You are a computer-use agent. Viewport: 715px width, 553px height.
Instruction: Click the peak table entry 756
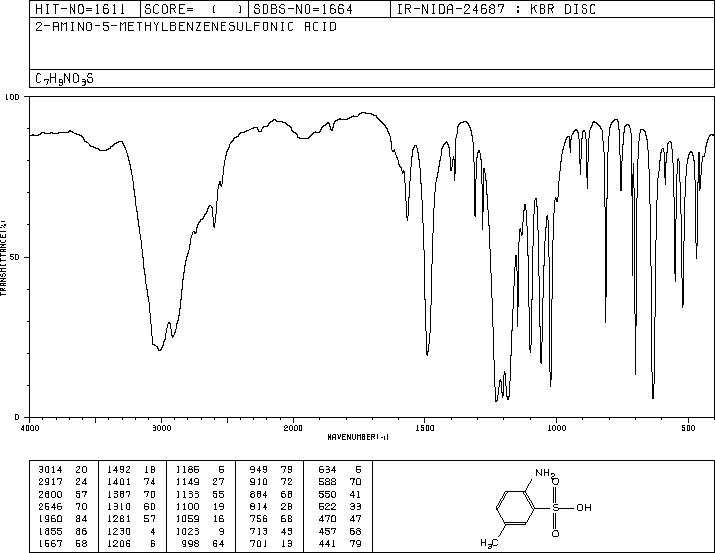click(259, 519)
